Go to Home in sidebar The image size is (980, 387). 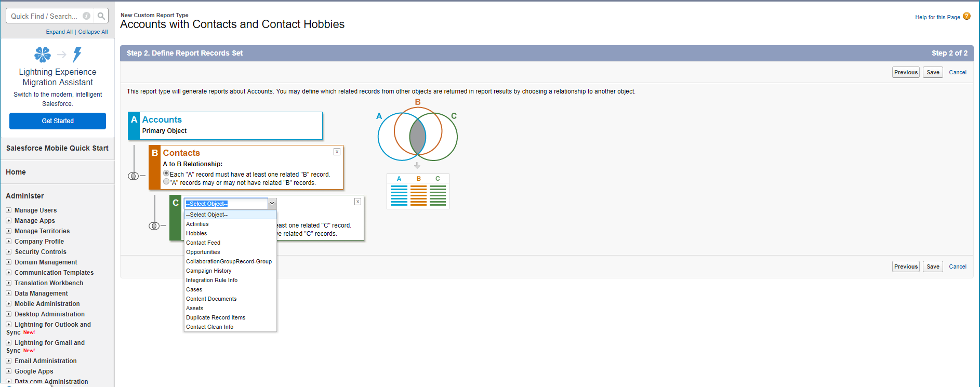(x=16, y=172)
